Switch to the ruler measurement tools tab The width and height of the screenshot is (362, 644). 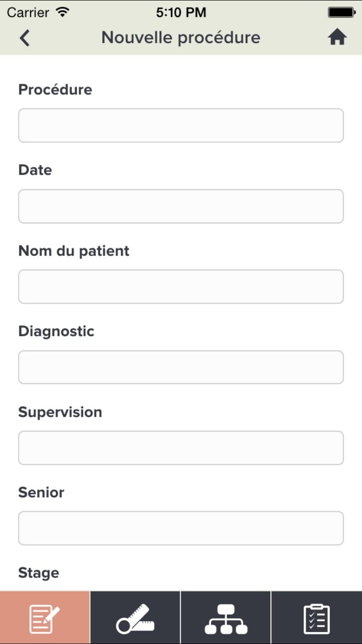click(135, 618)
